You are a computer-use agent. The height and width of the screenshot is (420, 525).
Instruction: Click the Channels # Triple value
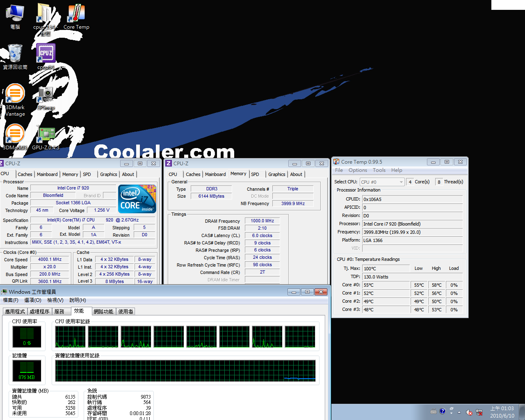[293, 189]
